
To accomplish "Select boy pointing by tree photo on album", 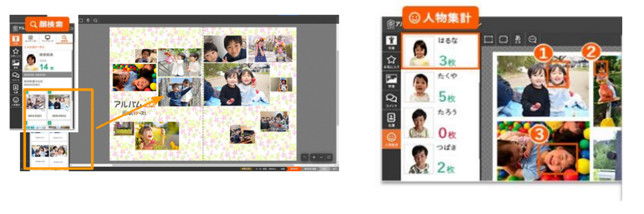I will point(179,92).
